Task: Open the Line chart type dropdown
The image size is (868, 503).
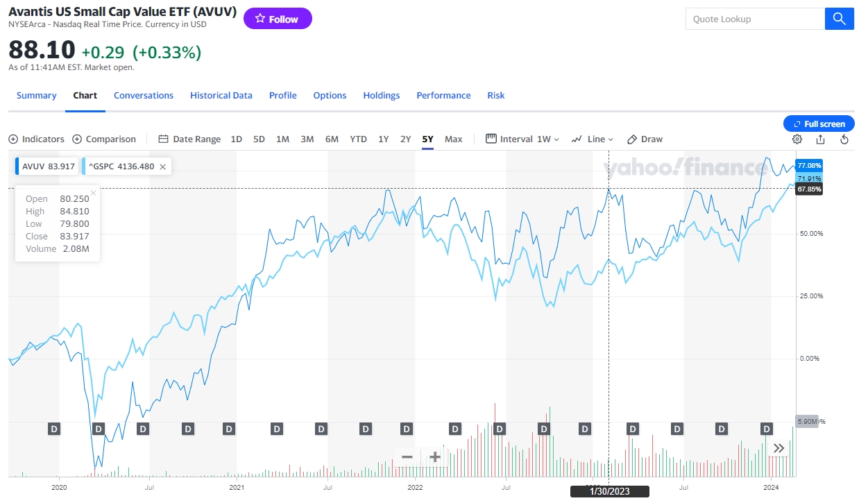Action: tap(593, 139)
